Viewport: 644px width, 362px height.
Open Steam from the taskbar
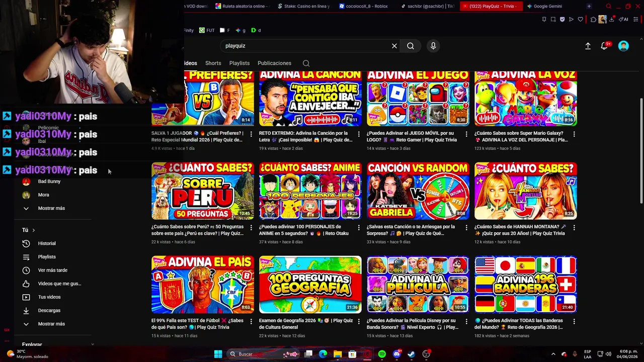click(411, 354)
